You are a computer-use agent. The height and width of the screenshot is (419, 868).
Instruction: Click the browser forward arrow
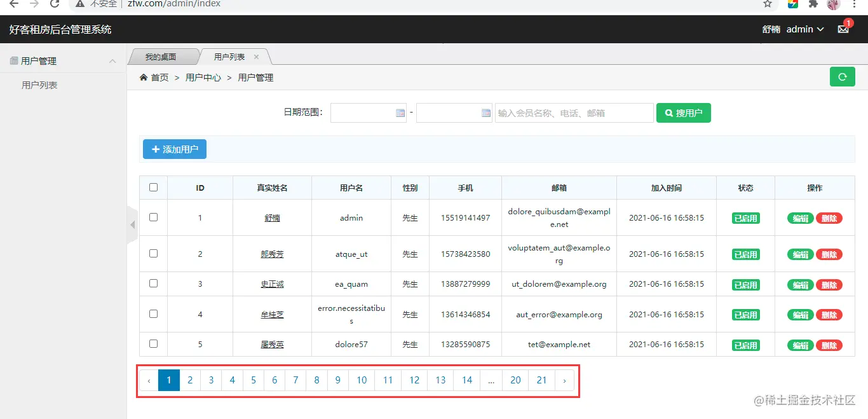click(34, 4)
